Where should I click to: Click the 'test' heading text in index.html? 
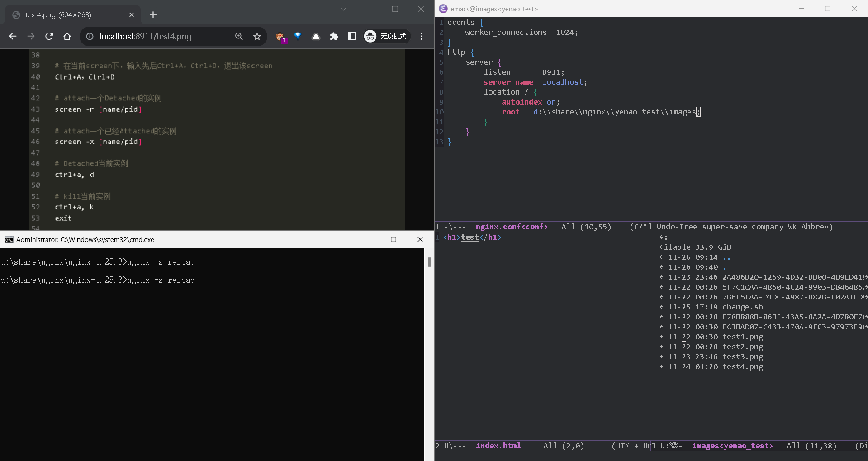470,237
